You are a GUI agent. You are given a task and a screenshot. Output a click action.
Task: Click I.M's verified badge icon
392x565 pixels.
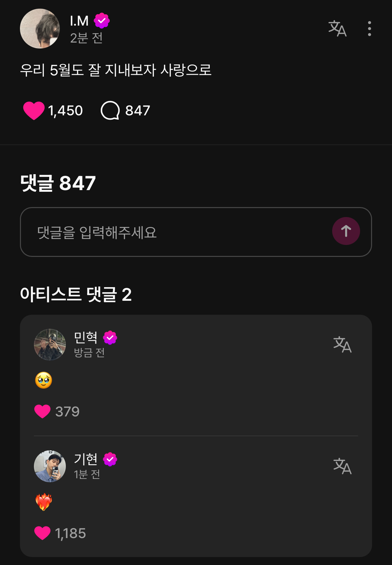[x=102, y=21]
